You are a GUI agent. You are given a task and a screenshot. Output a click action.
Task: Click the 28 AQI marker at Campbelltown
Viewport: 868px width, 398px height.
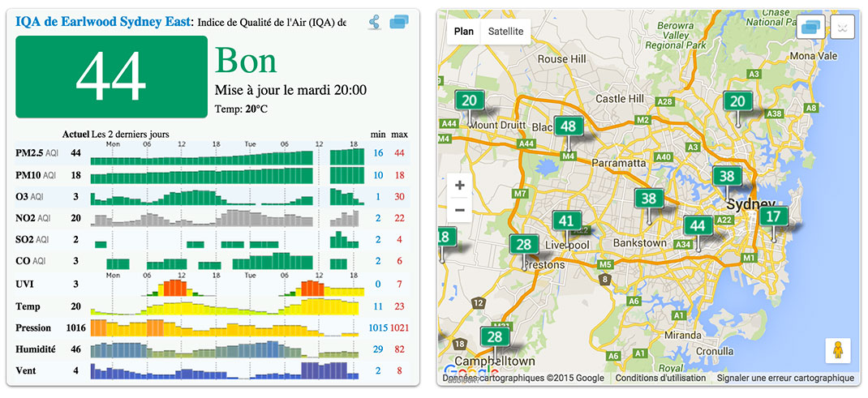(493, 336)
